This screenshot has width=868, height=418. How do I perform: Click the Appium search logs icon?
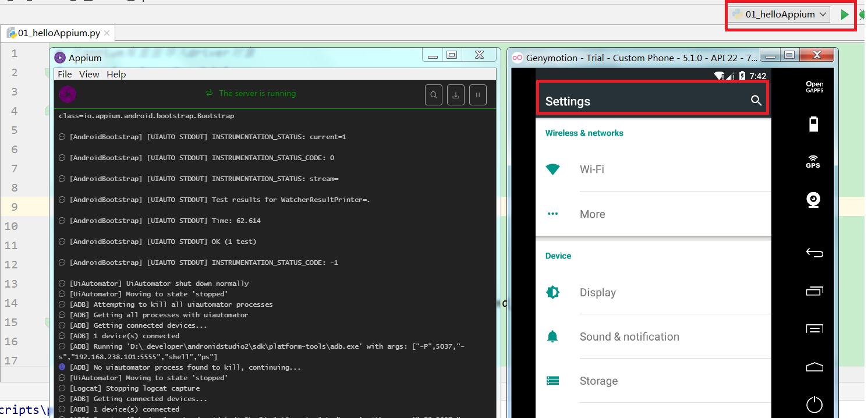click(x=434, y=94)
